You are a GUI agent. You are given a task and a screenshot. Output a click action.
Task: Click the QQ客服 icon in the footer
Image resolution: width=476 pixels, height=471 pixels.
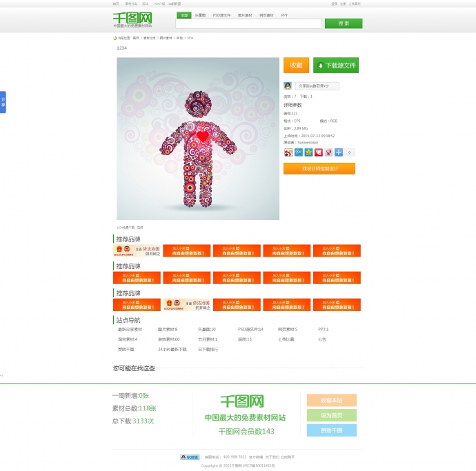coord(190,457)
